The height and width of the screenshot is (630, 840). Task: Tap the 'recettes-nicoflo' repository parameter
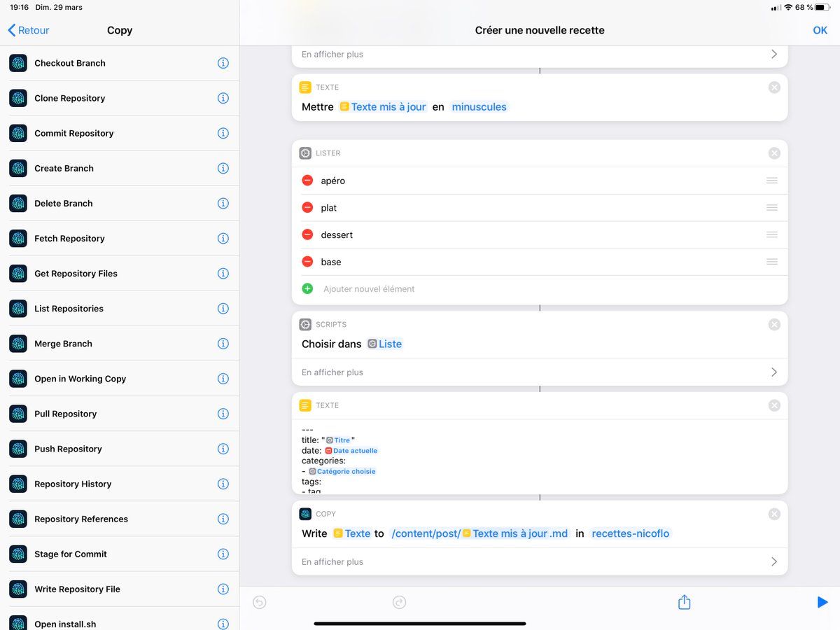pyautogui.click(x=630, y=533)
